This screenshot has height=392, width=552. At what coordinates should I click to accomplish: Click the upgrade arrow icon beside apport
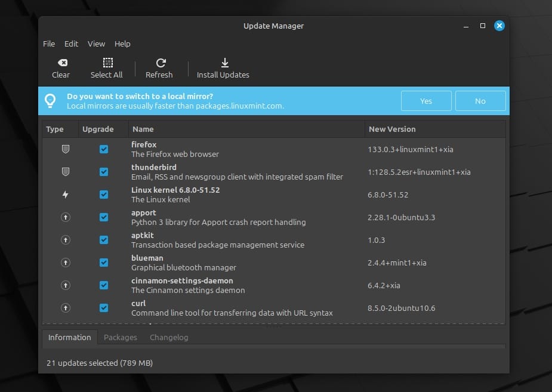point(66,217)
